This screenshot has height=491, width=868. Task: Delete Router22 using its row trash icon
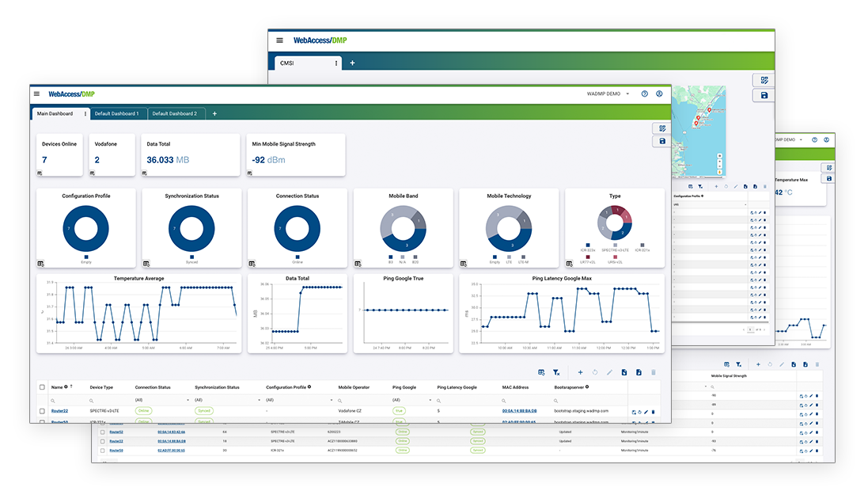(654, 412)
